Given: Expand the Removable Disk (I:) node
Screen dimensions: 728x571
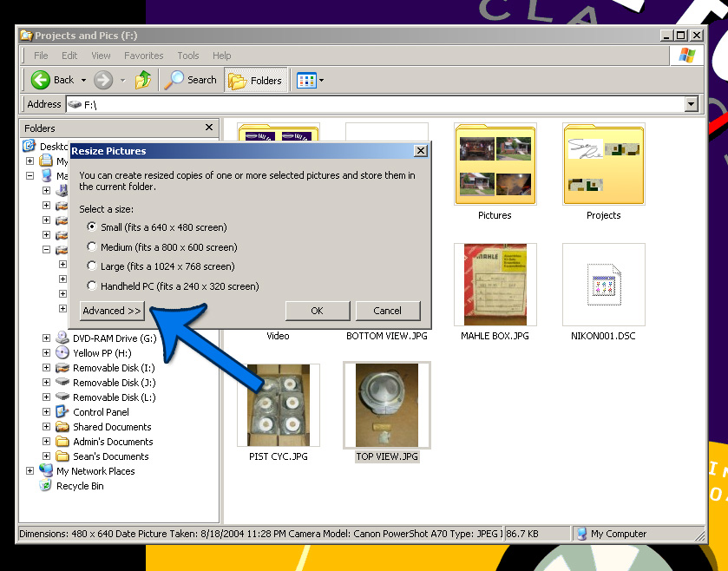Looking at the screenshot, I should click(x=47, y=368).
